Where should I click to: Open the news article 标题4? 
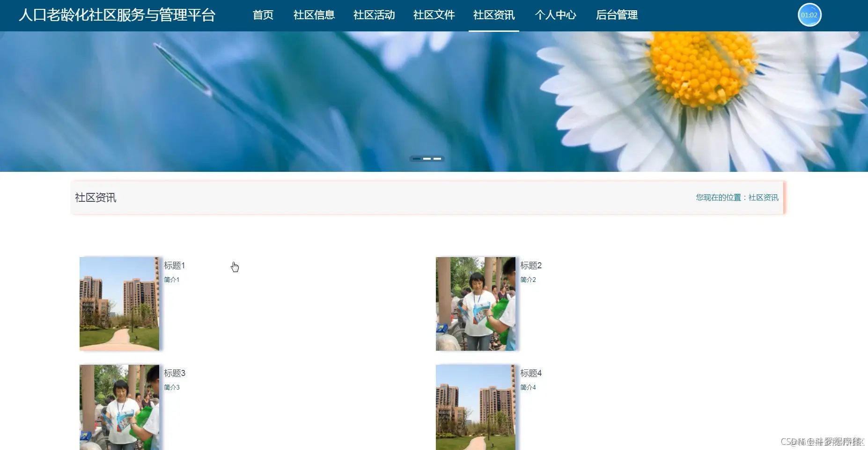(x=531, y=373)
